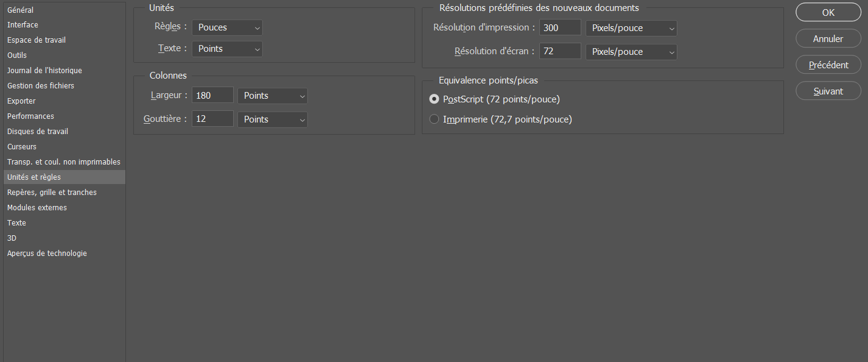
Task: Select the Imprimerie (72,7 points/pouce) option
Action: [x=434, y=119]
